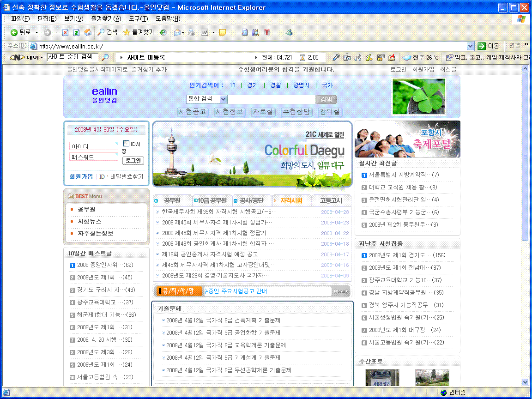The image size is (532, 399).
Task: Open the History toolbar icon
Action: point(163,32)
